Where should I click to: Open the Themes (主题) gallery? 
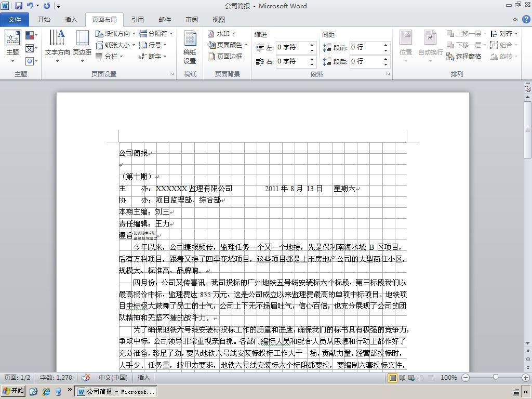(12, 47)
